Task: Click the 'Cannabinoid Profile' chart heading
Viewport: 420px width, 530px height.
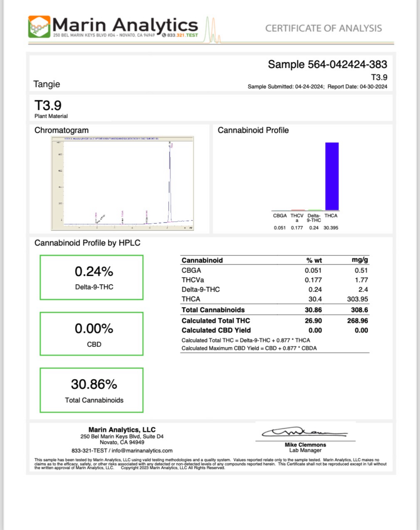Action: (253, 130)
